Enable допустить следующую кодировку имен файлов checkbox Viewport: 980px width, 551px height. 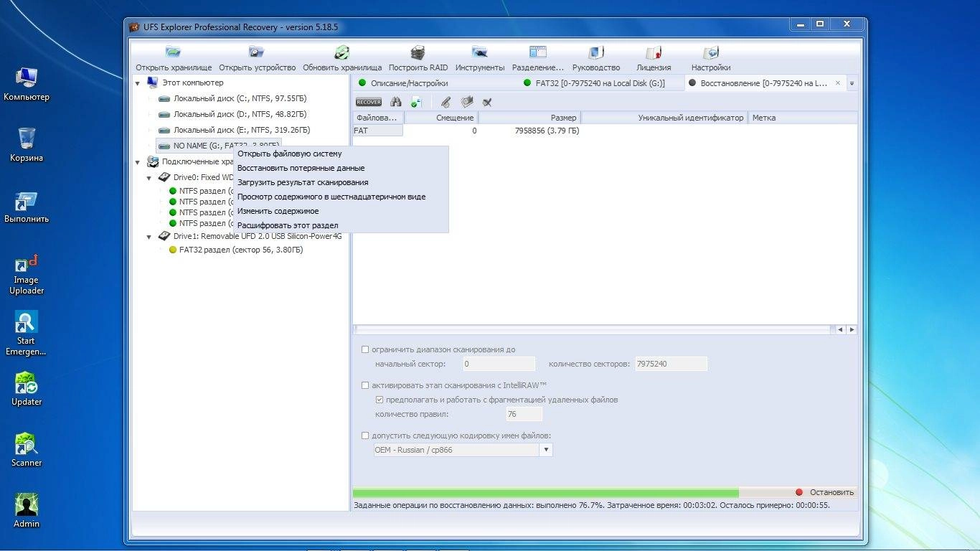coord(365,435)
